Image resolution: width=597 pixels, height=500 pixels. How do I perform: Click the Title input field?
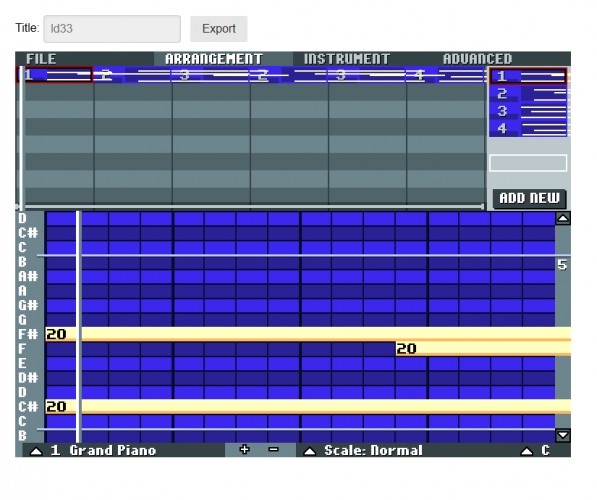pyautogui.click(x=112, y=29)
